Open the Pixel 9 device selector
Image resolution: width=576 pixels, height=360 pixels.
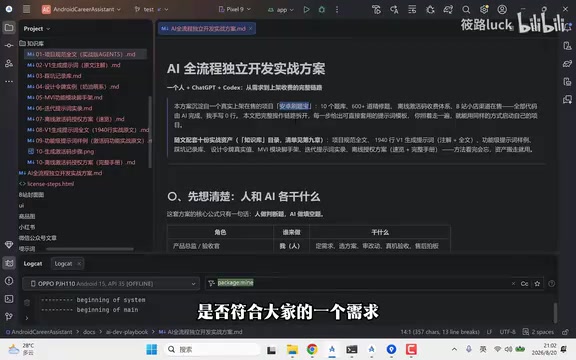[235, 9]
